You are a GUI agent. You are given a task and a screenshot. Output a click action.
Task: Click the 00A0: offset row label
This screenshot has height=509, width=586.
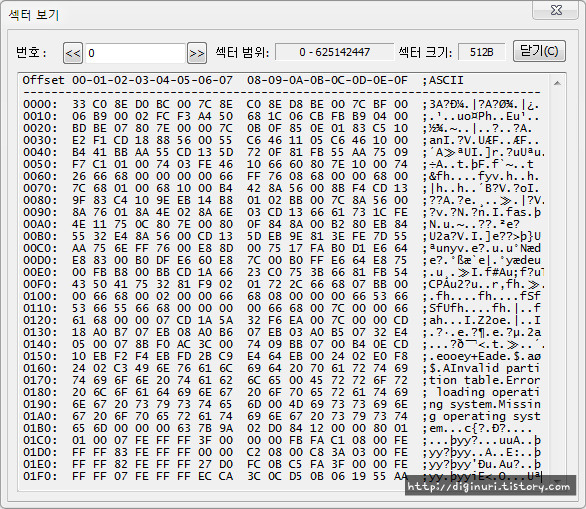[x=40, y=224]
